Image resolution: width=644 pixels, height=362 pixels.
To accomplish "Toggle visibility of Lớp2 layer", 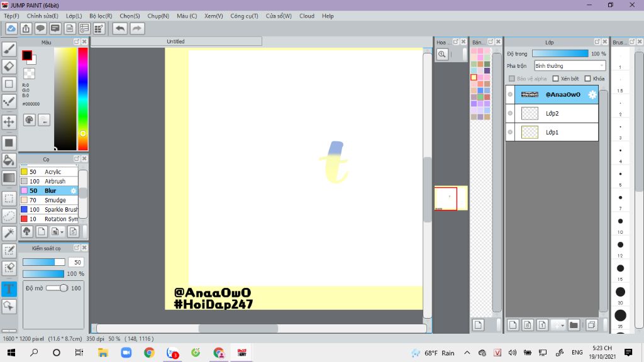I will [x=510, y=113].
